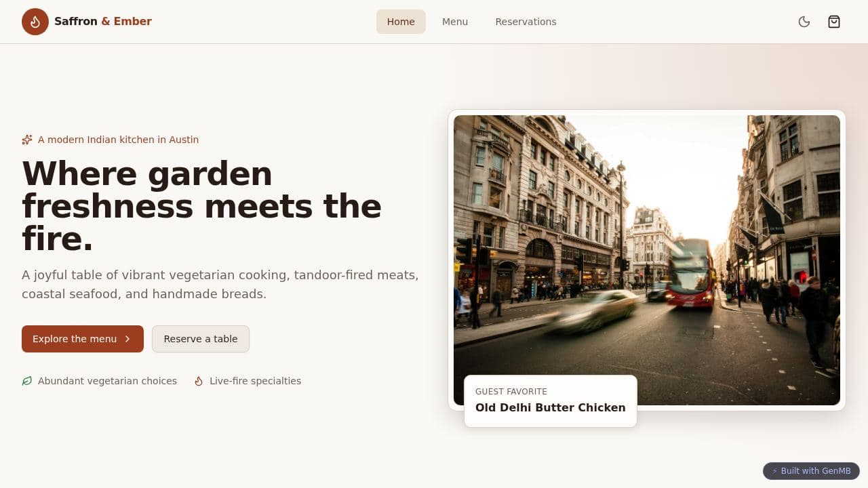Click the leaf icon for vegetarian choices
The height and width of the screenshot is (488, 868).
click(x=27, y=381)
